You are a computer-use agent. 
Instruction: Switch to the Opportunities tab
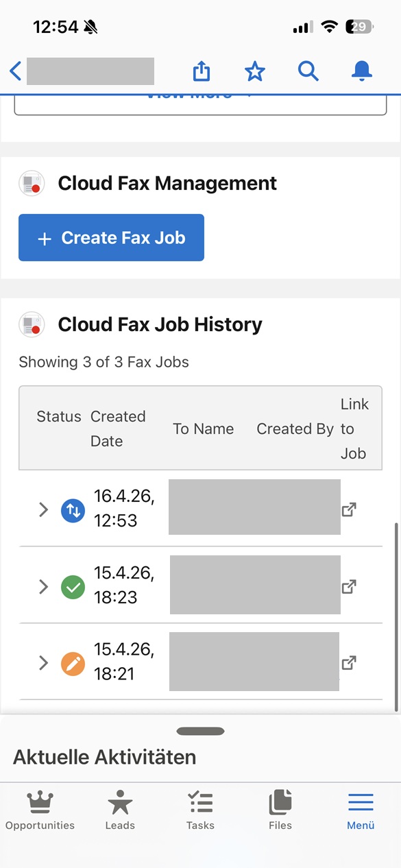(x=40, y=810)
